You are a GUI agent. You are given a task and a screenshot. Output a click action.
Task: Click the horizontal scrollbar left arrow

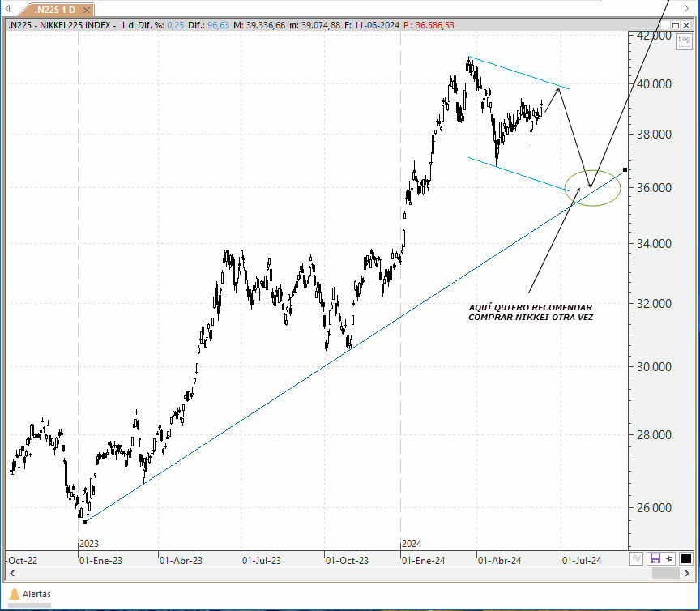pos(12,573)
